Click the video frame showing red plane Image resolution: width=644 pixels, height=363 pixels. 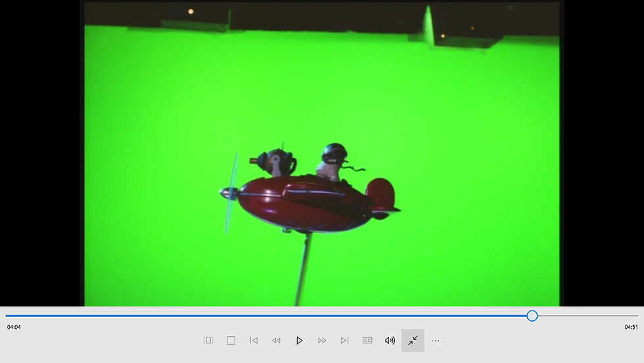(x=321, y=154)
